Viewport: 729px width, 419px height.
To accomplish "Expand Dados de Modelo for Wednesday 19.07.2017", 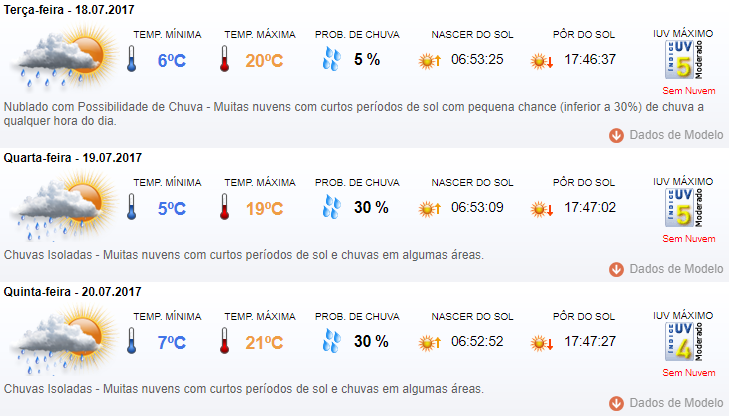I will 666,269.
